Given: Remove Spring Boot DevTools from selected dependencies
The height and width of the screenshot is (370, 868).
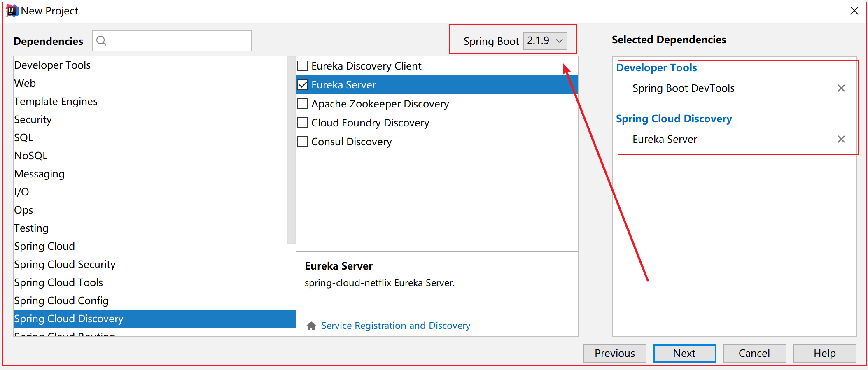Looking at the screenshot, I should [841, 88].
